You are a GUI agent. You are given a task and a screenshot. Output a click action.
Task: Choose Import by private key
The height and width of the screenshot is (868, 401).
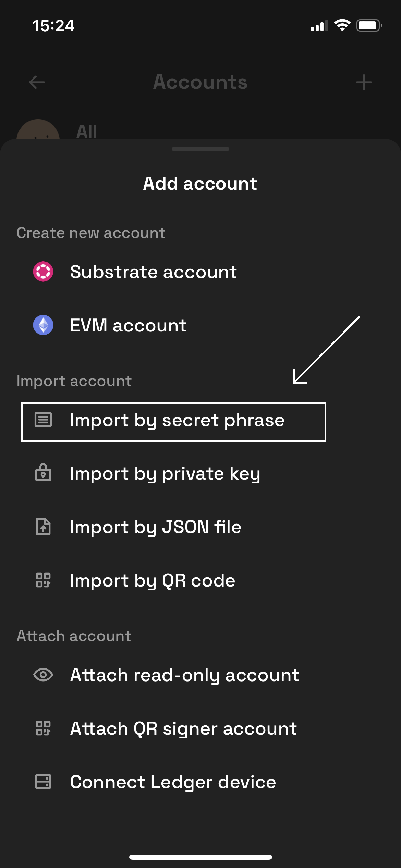(x=200, y=473)
